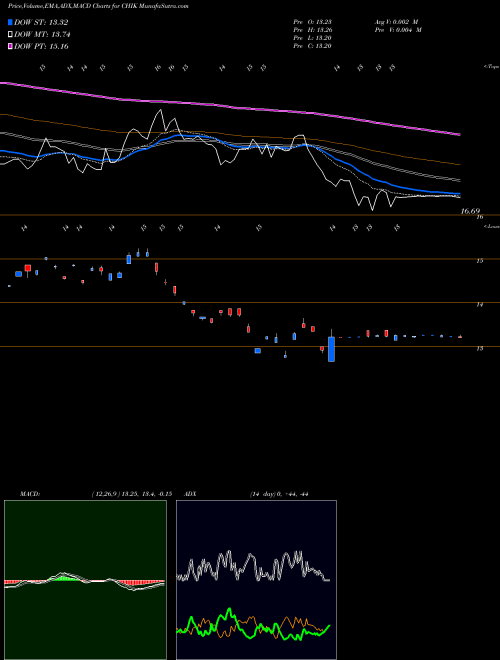Viewport: 500px width, 660px height.
Task: Click the 15 price axis label
Action: [479, 261]
